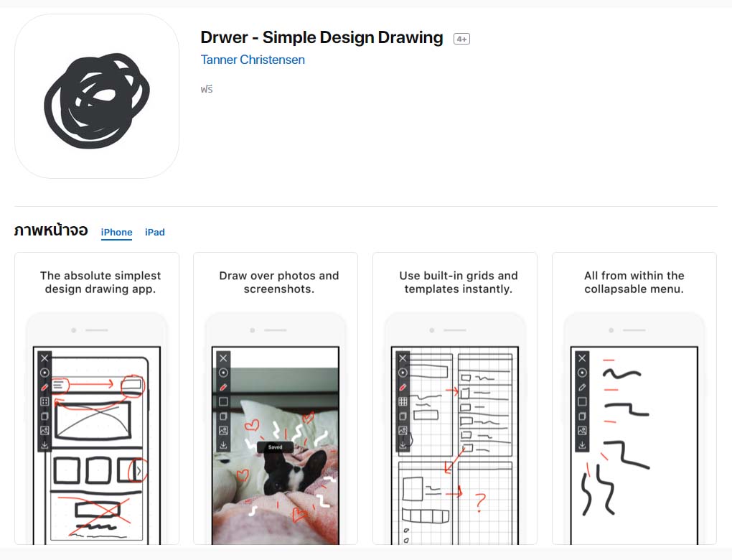Click the ฟรี price label
This screenshot has width=732, height=560.
(x=207, y=90)
